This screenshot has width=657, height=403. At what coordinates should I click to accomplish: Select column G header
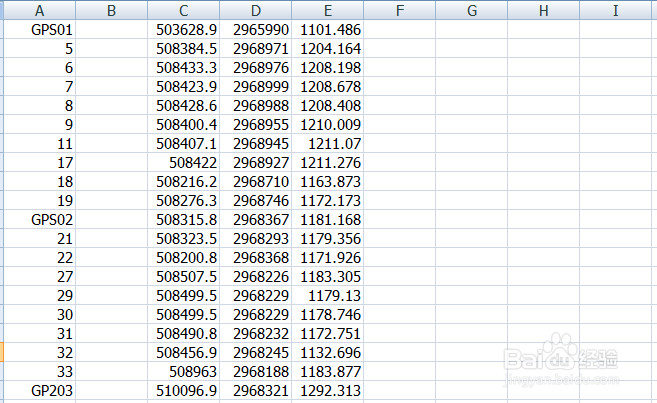tap(472, 10)
